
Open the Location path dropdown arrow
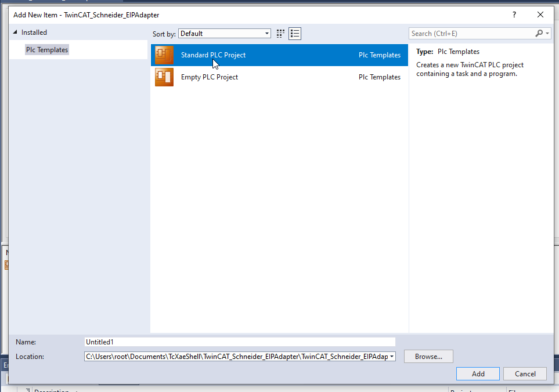coord(392,357)
